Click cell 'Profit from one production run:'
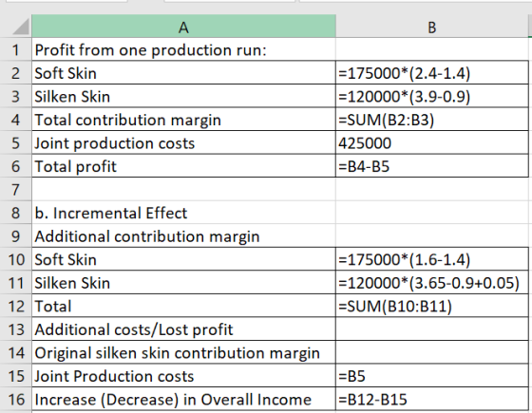 (183, 49)
